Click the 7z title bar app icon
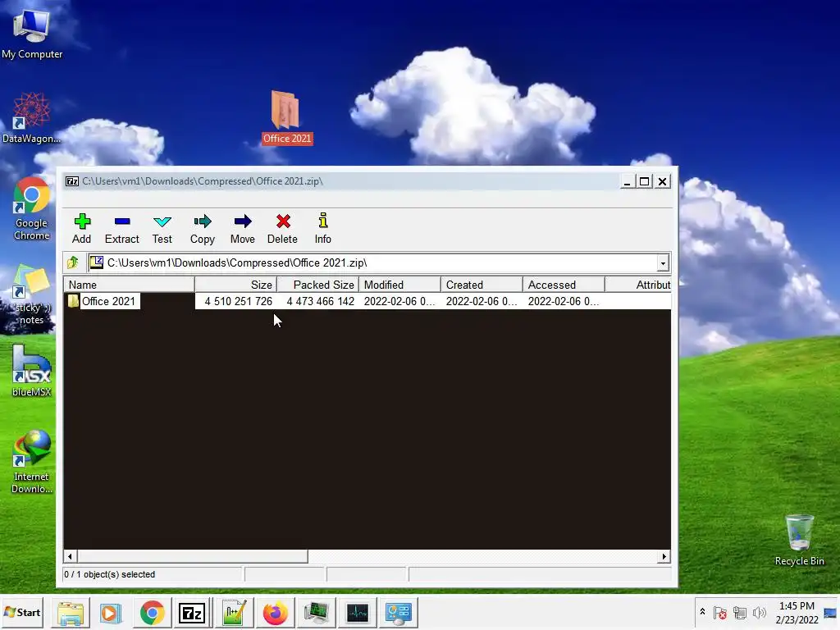This screenshot has width=840, height=630. 72,181
